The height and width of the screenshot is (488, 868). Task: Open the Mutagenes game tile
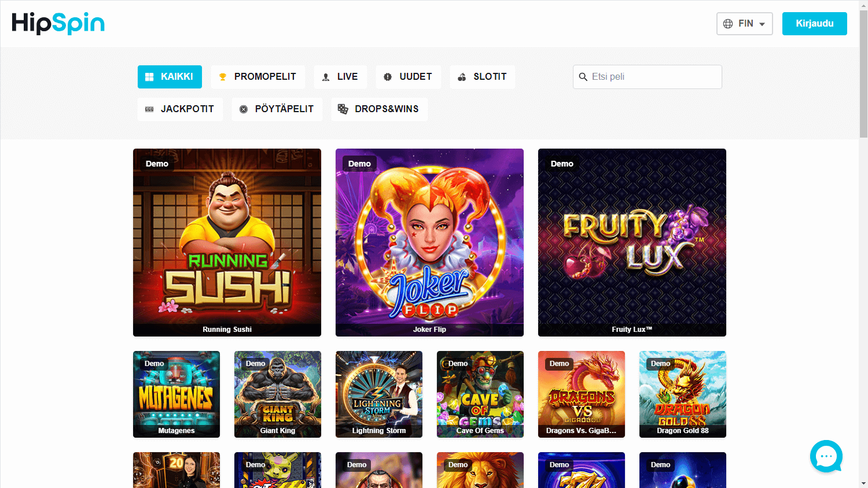click(x=176, y=394)
